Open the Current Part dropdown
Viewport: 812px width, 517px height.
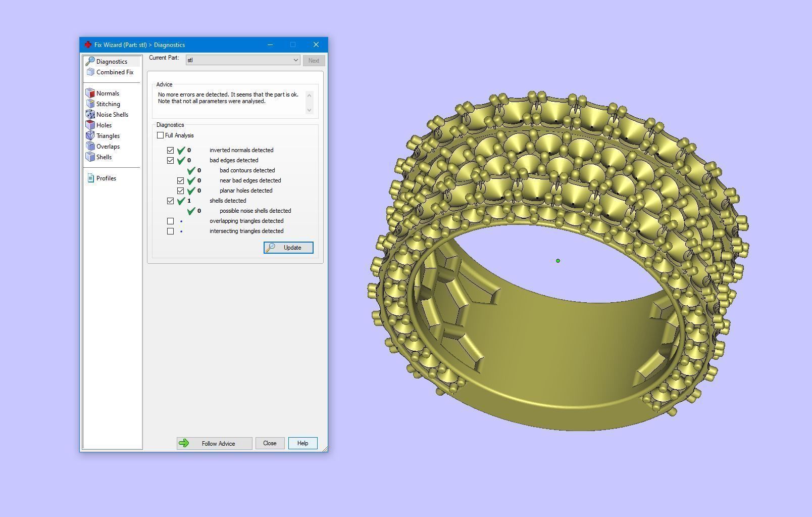point(243,60)
